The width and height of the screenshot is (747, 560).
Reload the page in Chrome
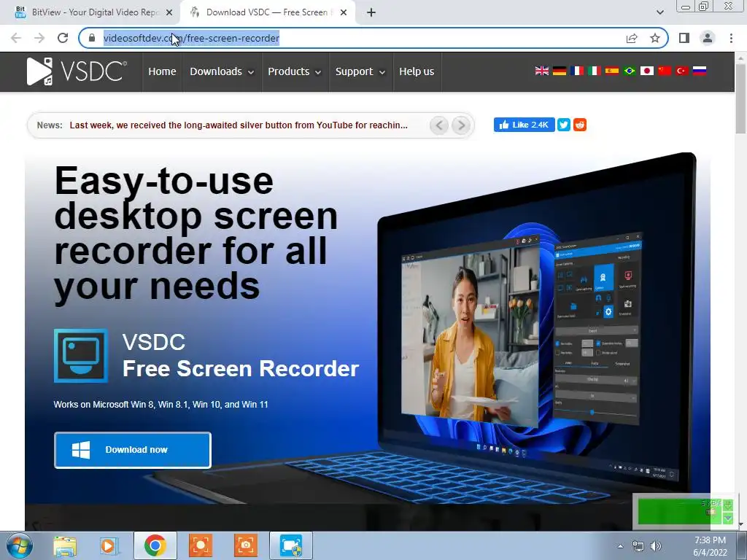click(x=63, y=38)
